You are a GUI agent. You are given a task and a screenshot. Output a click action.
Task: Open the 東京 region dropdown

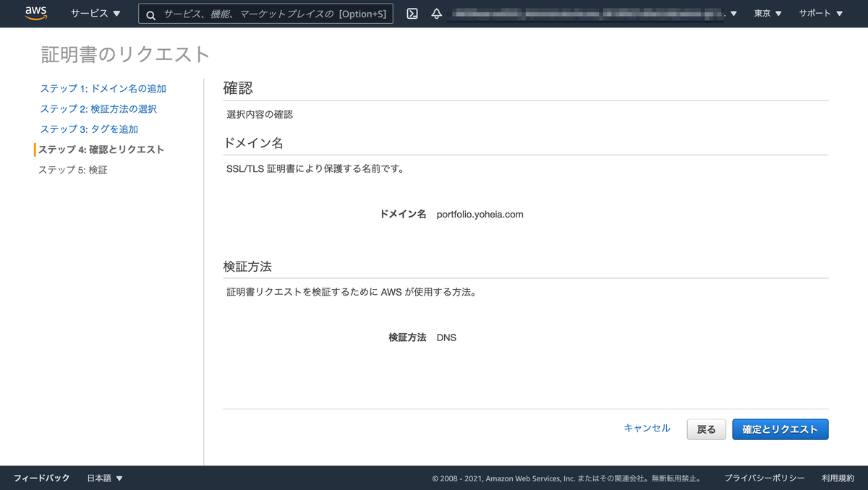(767, 14)
